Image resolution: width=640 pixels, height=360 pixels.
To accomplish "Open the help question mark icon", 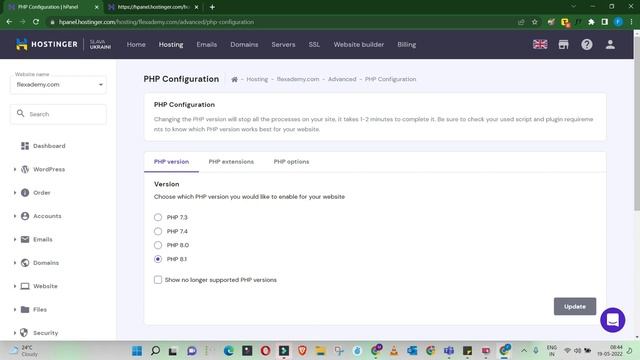I will 587,44.
